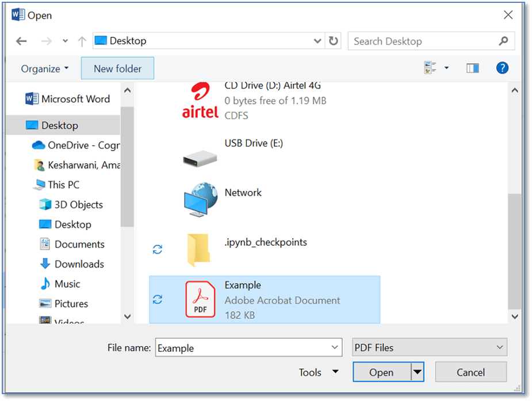Show the preview pane icon
The height and width of the screenshot is (401, 532).
[x=472, y=67]
